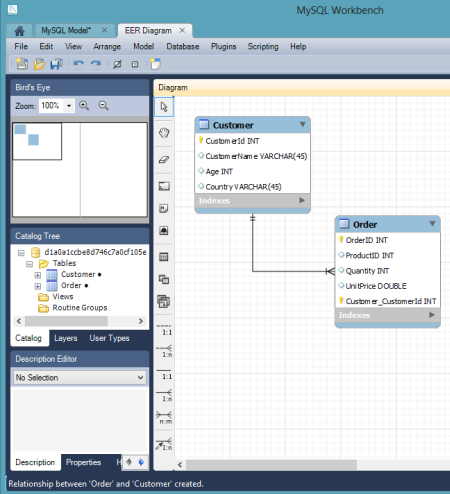Go to the Home screen tab
The width and height of the screenshot is (450, 494).
19,31
